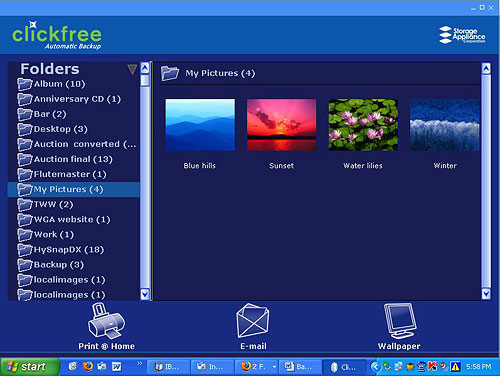Click the TWW (2) label
The width and height of the screenshot is (500, 376).
(x=53, y=204)
